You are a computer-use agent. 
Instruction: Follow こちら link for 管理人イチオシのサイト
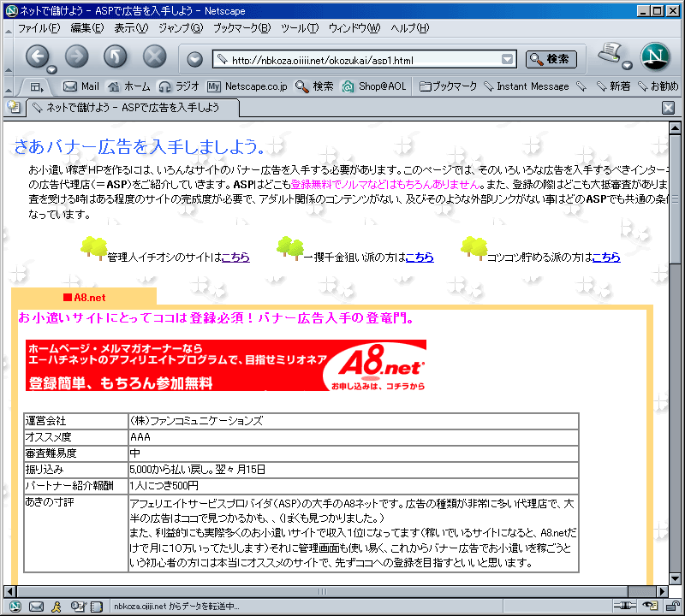235,258
